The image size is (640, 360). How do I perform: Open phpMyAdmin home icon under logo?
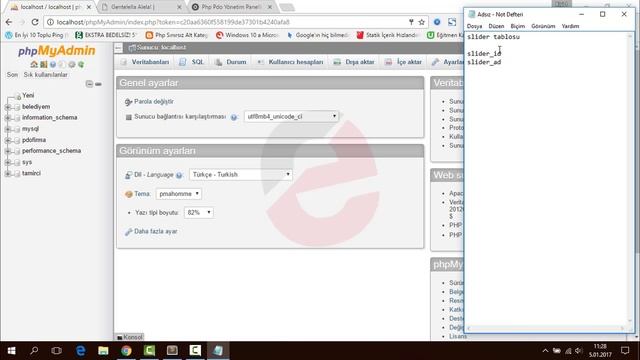[34, 64]
